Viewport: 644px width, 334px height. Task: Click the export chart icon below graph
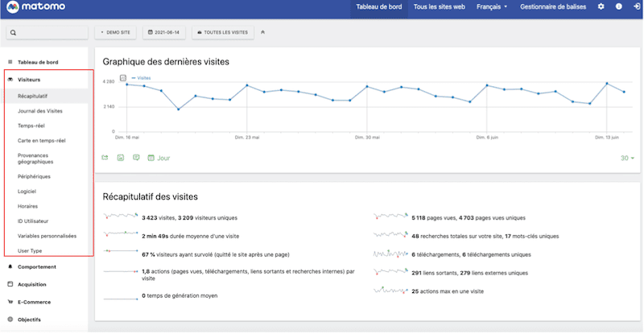(105, 158)
